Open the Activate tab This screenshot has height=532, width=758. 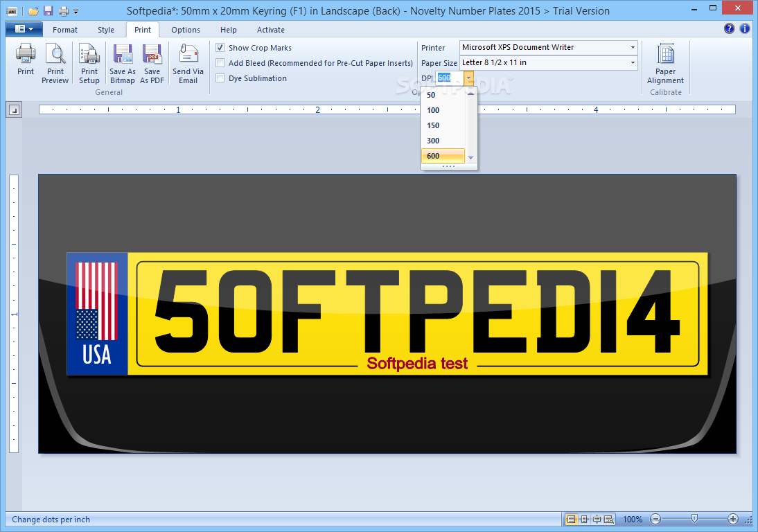coord(271,30)
